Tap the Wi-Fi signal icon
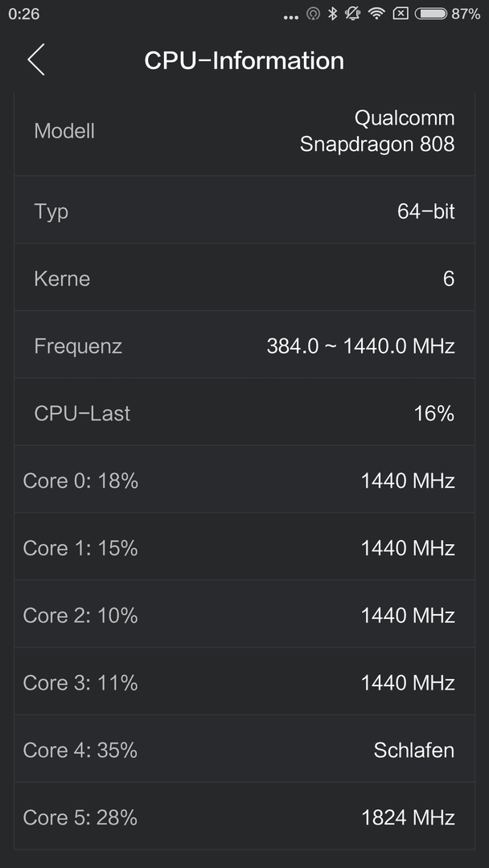This screenshot has width=489, height=868. pyautogui.click(x=376, y=14)
